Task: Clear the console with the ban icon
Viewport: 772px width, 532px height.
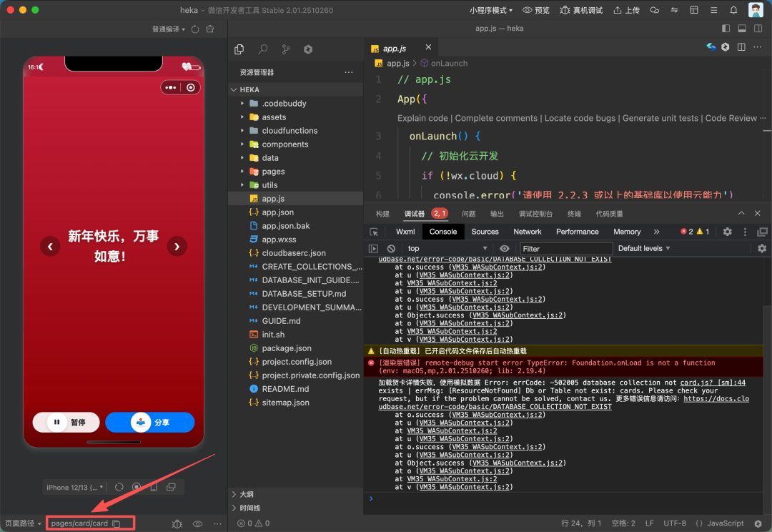Action: pyautogui.click(x=391, y=248)
